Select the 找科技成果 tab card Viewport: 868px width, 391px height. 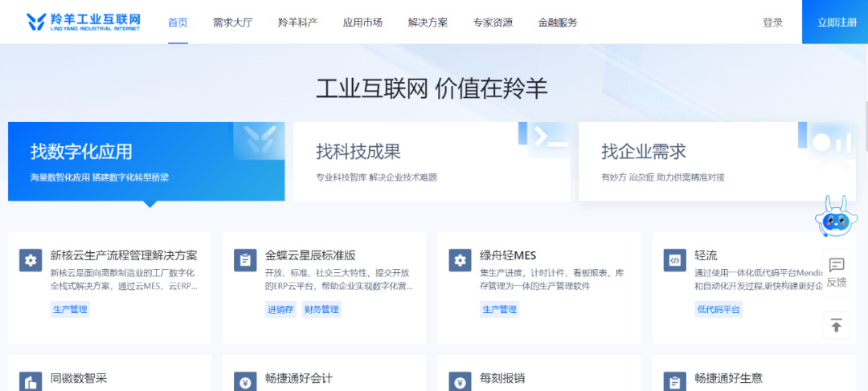pyautogui.click(x=432, y=161)
